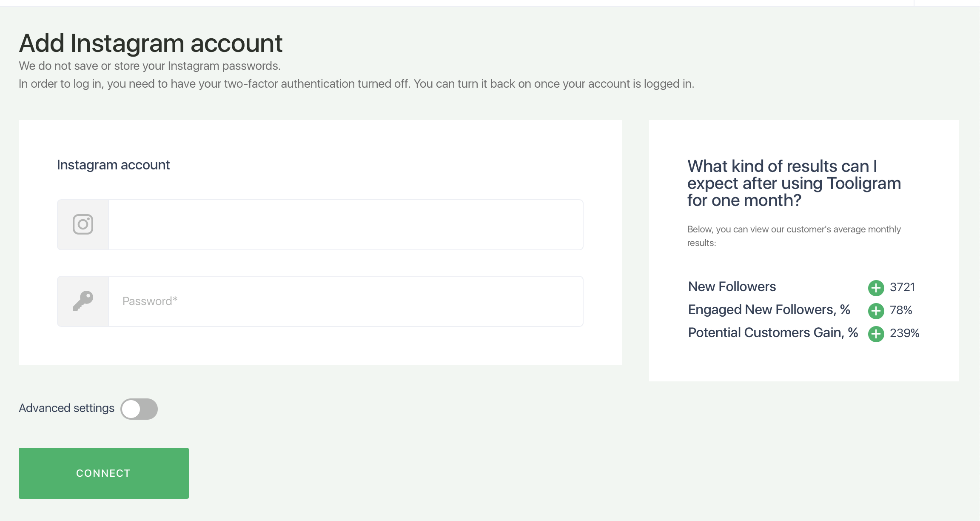The height and width of the screenshot is (521, 980).
Task: Toggle the Advanced settings switch
Action: tap(139, 409)
